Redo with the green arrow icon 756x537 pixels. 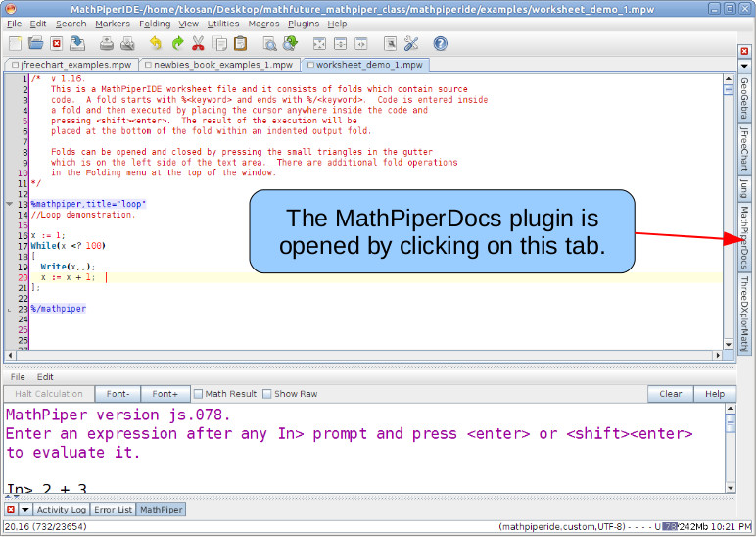tap(177, 44)
